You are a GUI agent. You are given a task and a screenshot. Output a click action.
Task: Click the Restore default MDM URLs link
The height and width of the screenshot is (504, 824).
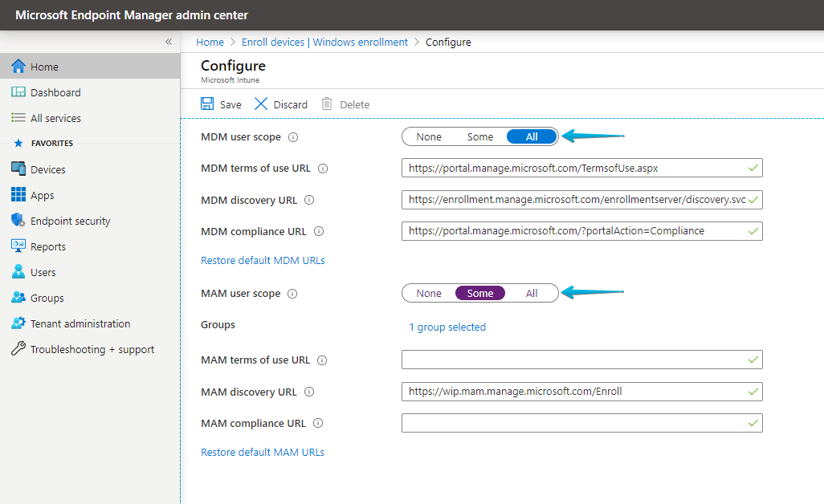coord(263,260)
